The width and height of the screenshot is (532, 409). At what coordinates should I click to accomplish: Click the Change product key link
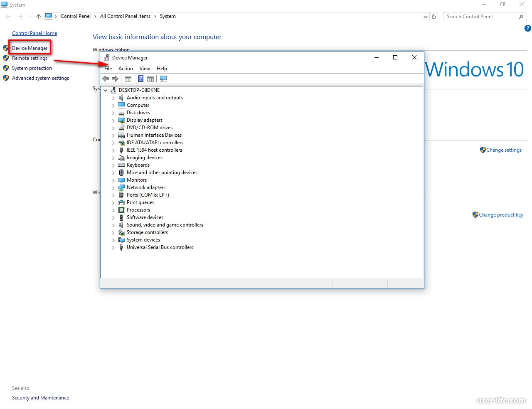click(x=501, y=215)
